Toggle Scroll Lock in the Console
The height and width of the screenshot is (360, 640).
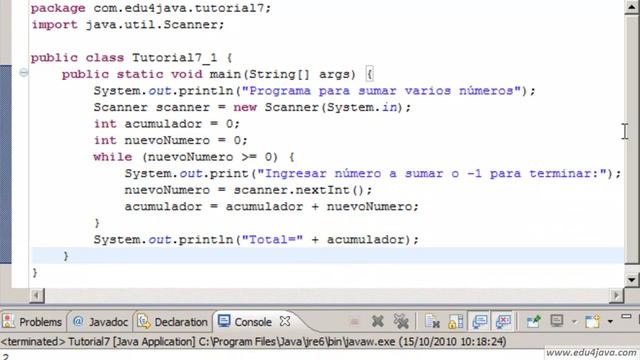[456, 322]
